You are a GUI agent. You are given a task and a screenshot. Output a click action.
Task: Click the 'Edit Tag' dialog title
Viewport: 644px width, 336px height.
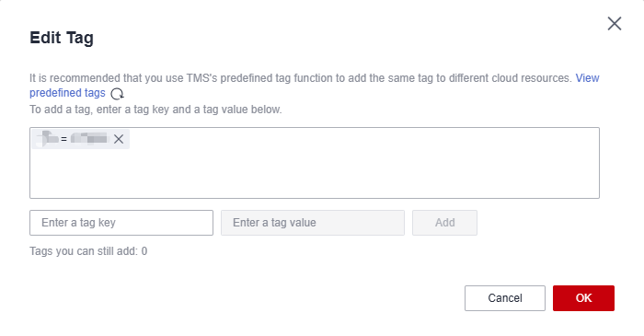(x=62, y=38)
